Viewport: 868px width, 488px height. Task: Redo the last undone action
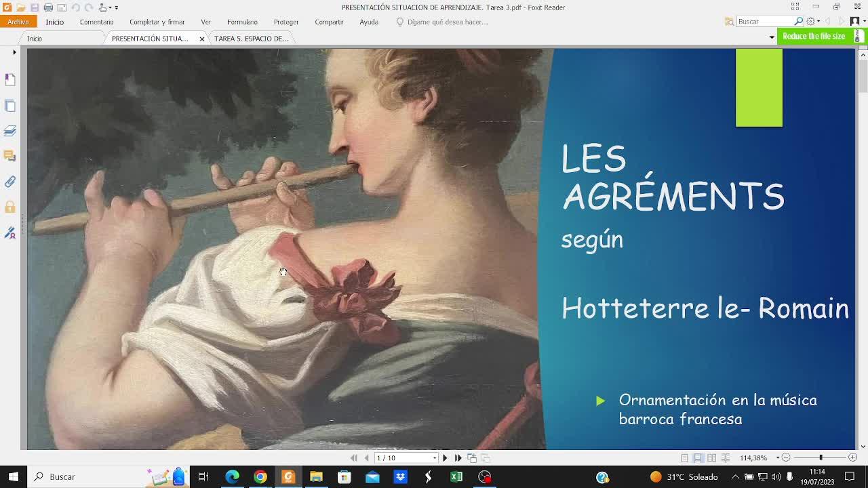88,7
